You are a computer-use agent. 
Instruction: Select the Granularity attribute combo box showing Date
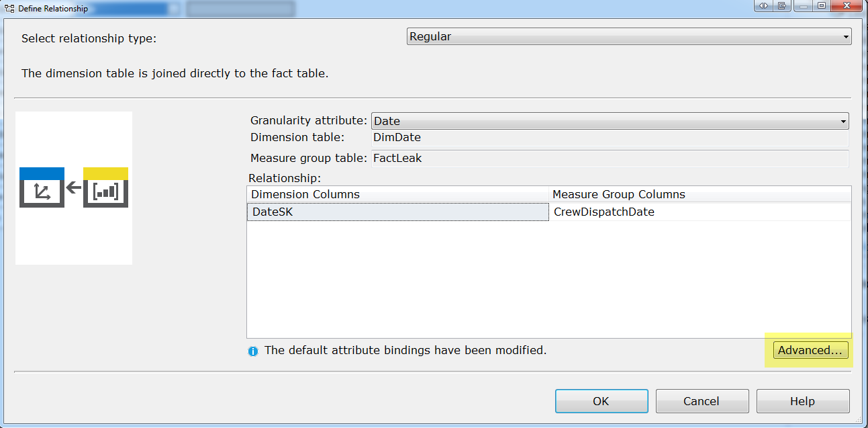[x=604, y=122]
